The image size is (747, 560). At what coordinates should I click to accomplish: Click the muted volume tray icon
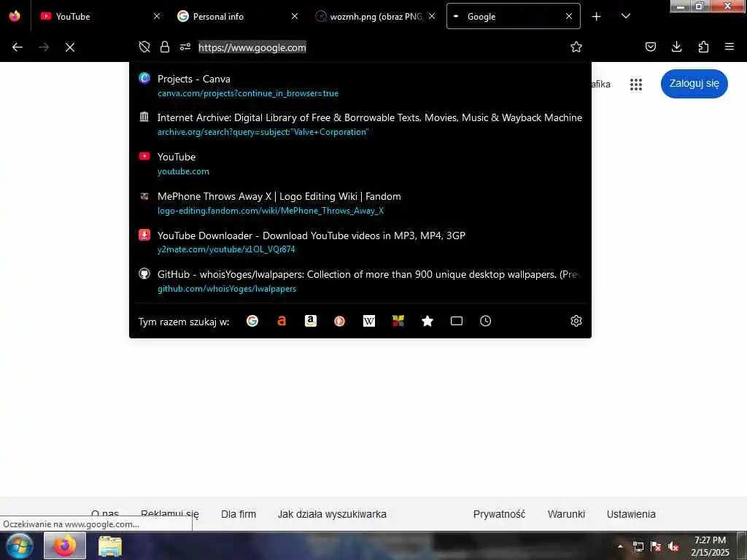pos(673,546)
